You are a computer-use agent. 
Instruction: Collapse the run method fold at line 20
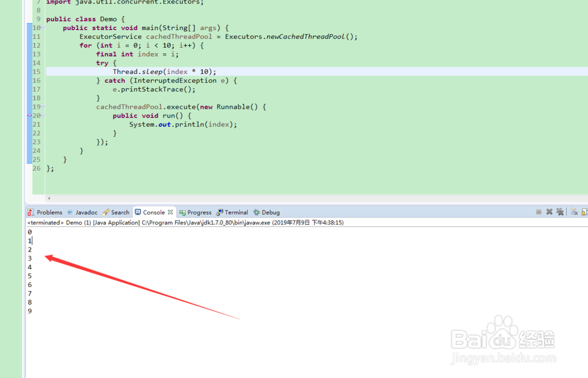(x=43, y=115)
